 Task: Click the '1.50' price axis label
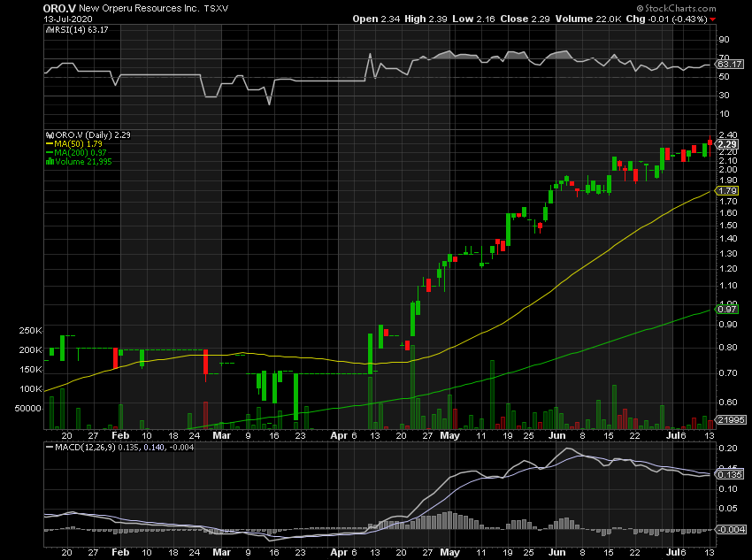(728, 226)
